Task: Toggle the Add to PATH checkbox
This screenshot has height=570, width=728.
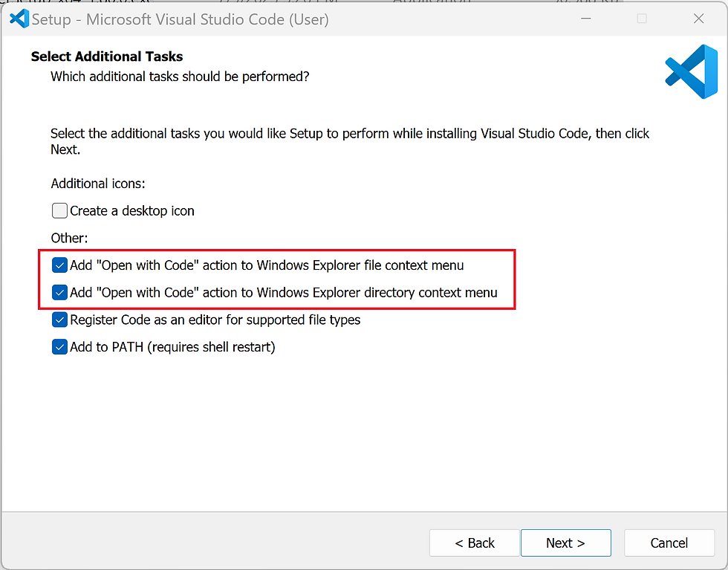Action: 60,347
